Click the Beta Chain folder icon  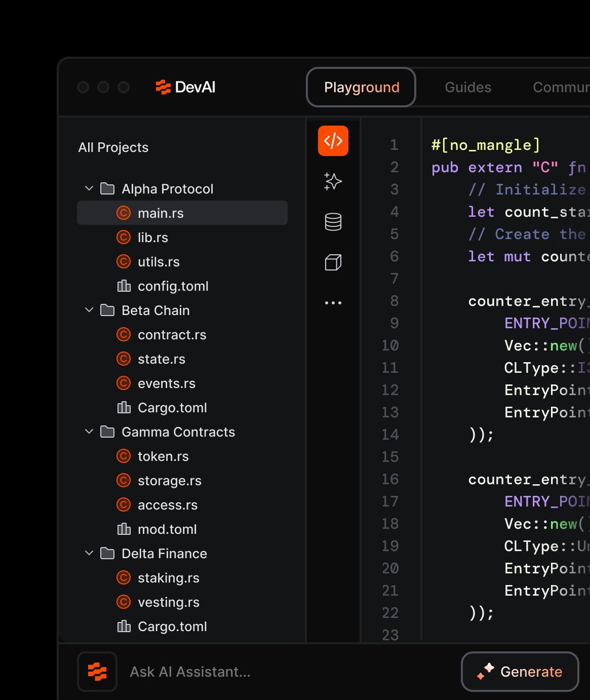point(107,310)
